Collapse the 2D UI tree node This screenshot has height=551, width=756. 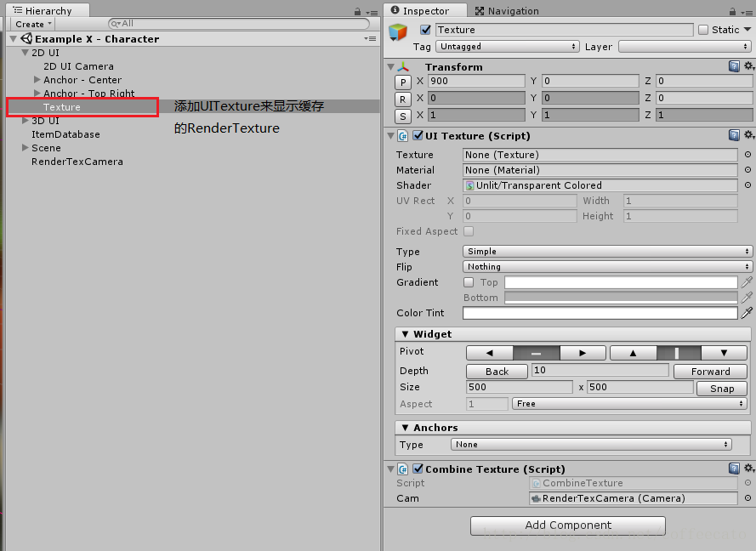pos(25,53)
